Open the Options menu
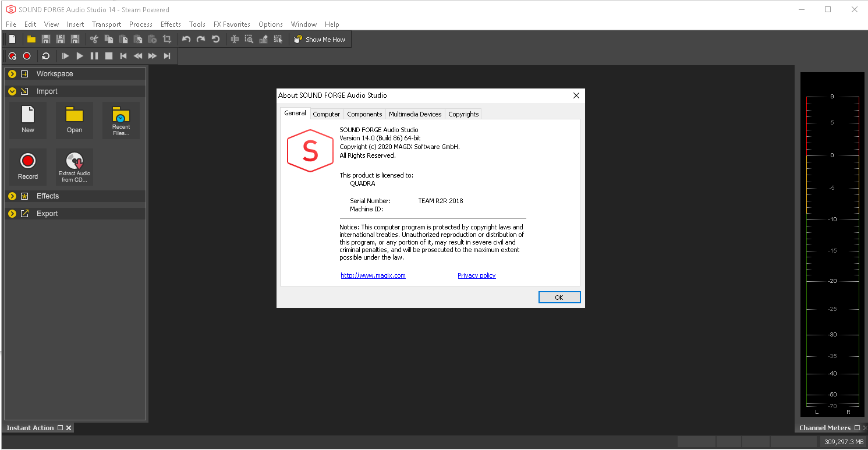The image size is (868, 450). coord(271,24)
